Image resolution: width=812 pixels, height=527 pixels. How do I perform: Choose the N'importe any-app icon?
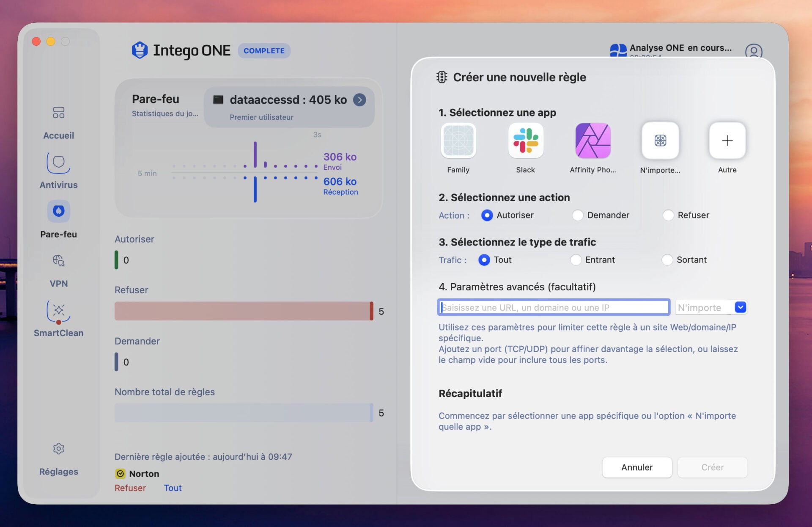pos(660,141)
